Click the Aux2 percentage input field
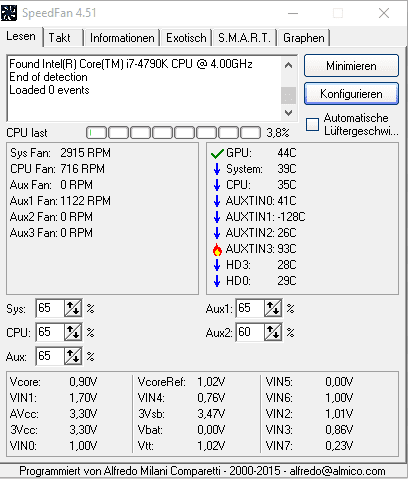 pos(250,332)
